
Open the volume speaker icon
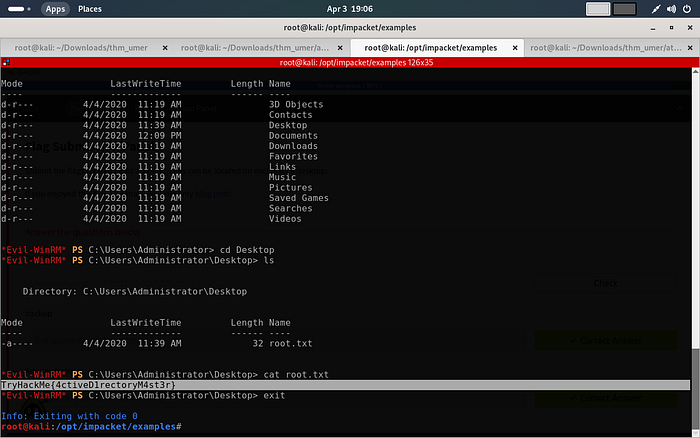[x=671, y=9]
